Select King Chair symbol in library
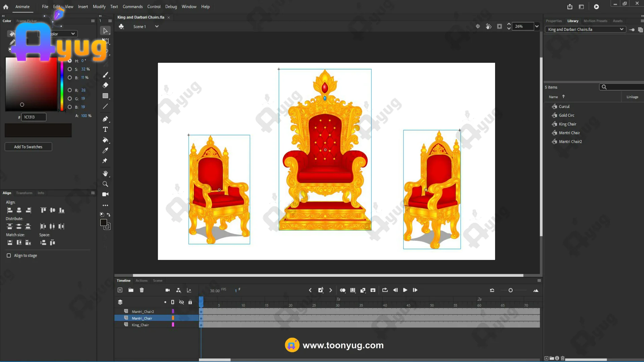The image size is (644, 362). (x=567, y=124)
